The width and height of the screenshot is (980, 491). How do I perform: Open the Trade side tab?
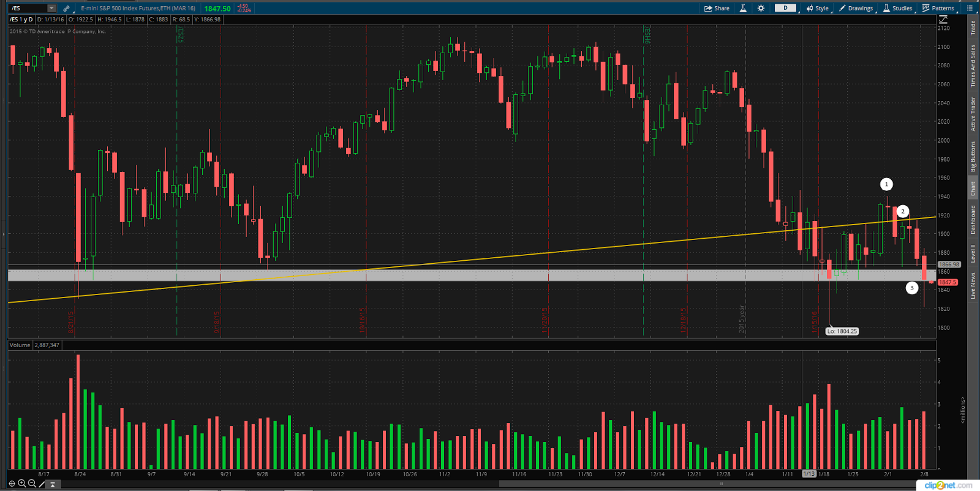pyautogui.click(x=973, y=28)
